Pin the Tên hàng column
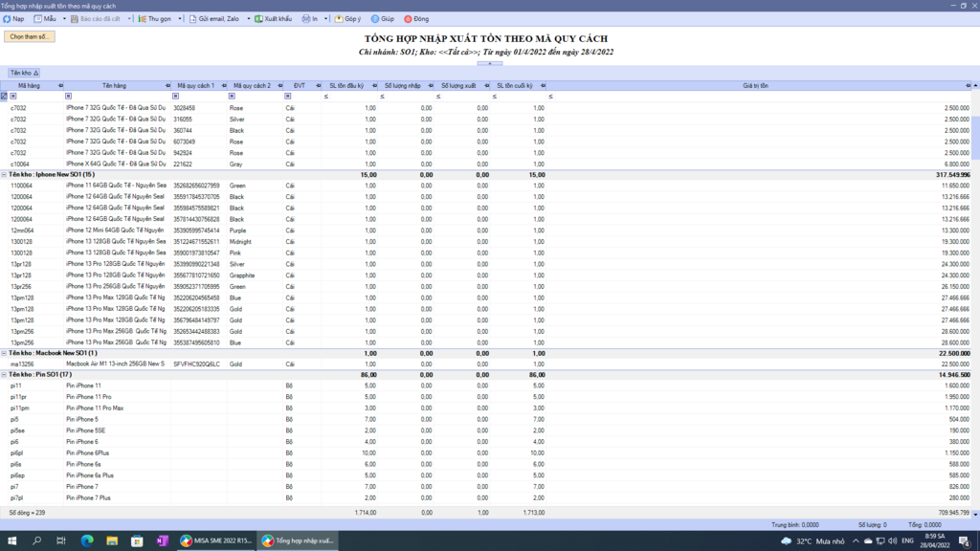 point(167,85)
